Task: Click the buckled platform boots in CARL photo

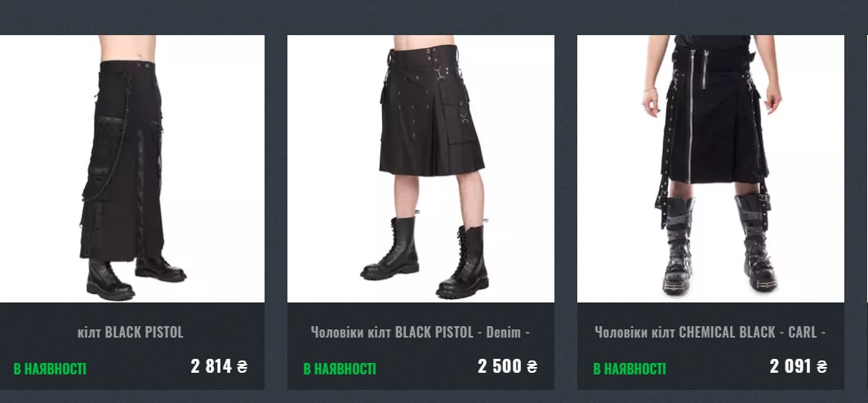Action: point(720,244)
